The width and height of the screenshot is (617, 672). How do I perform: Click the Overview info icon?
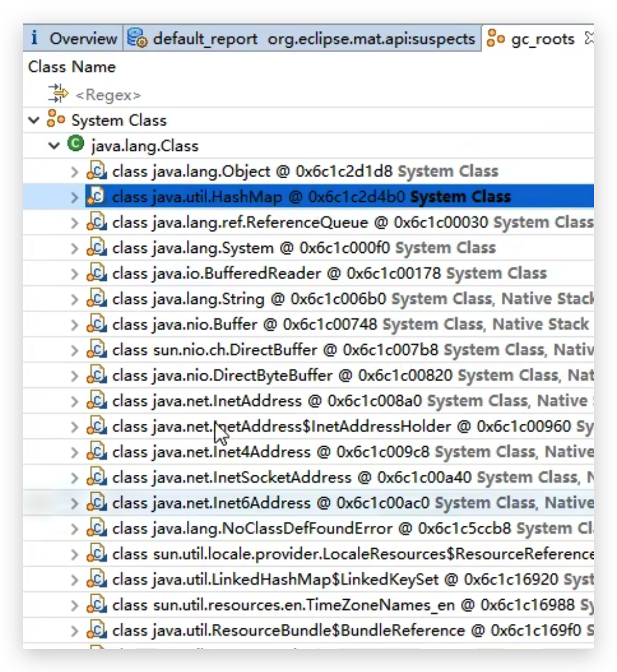click(x=34, y=38)
